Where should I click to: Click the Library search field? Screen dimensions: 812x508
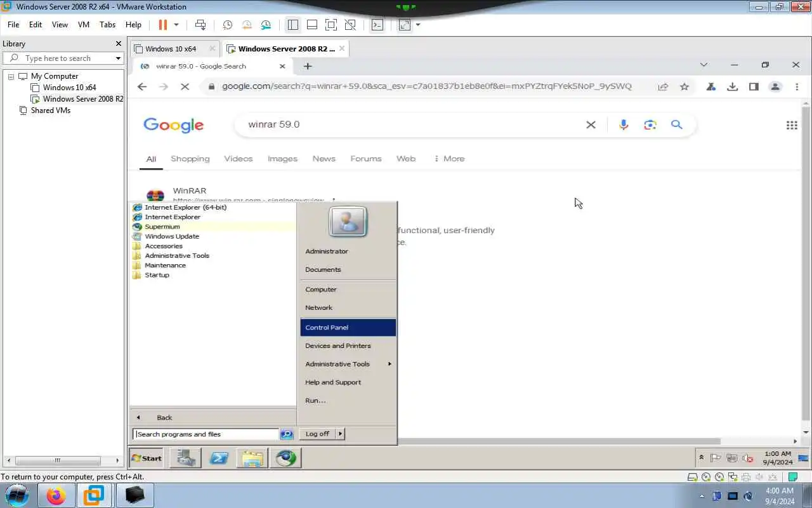[x=62, y=58]
